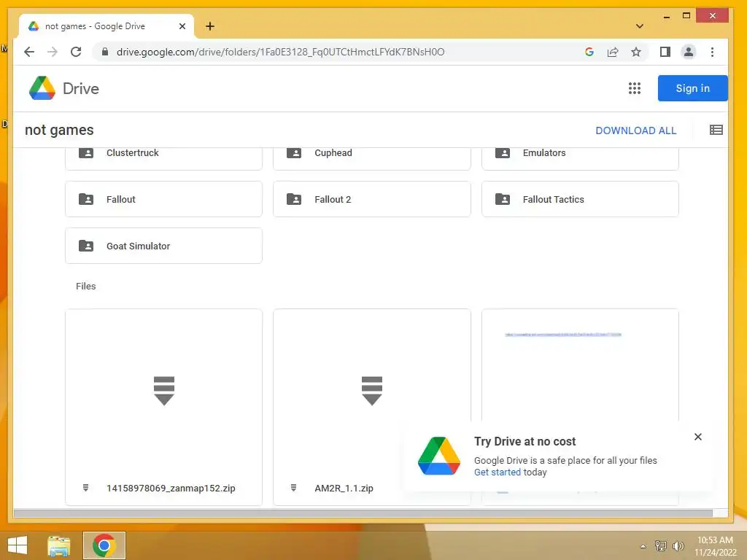The height and width of the screenshot is (560, 747).
Task: Switch to list layout view
Action: point(716,130)
